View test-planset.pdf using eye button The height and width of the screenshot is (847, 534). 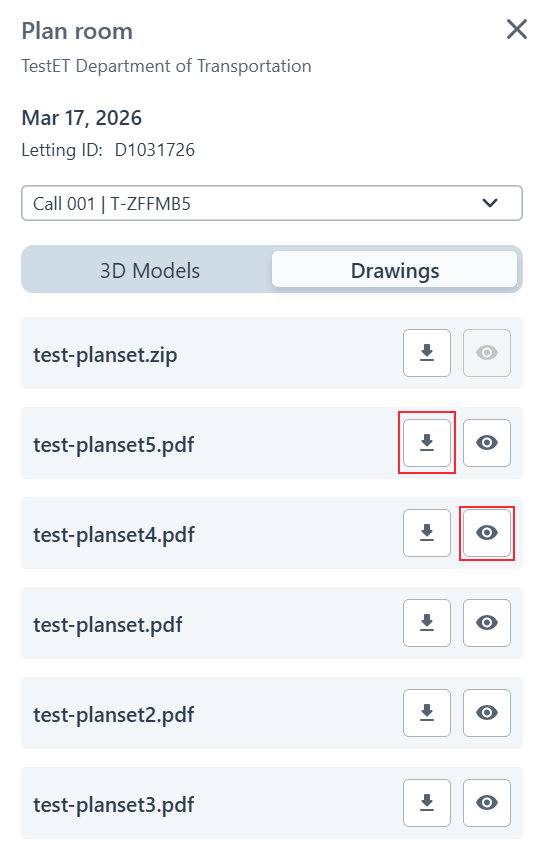tap(486, 623)
